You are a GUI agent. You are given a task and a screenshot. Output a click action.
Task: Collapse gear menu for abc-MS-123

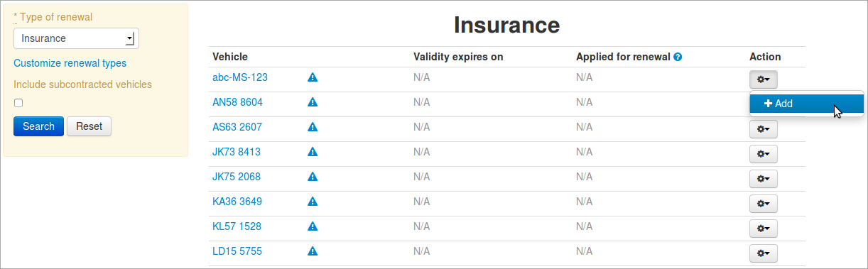tap(764, 79)
